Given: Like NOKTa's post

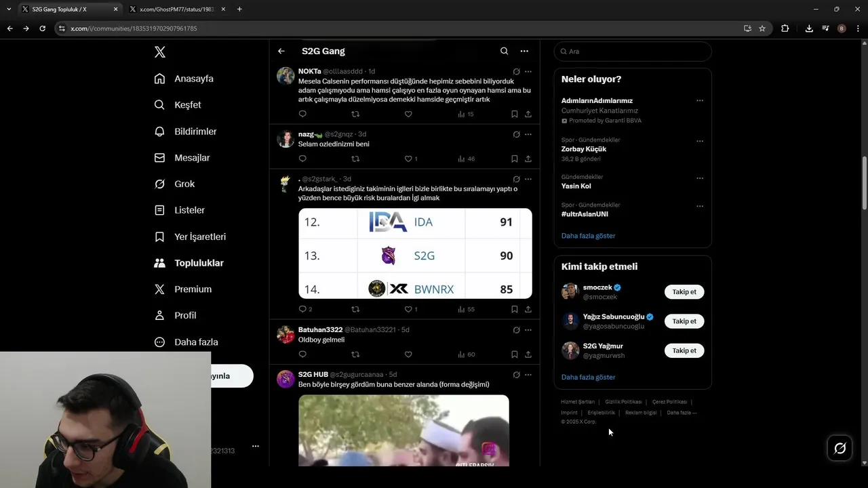Looking at the screenshot, I should [408, 114].
